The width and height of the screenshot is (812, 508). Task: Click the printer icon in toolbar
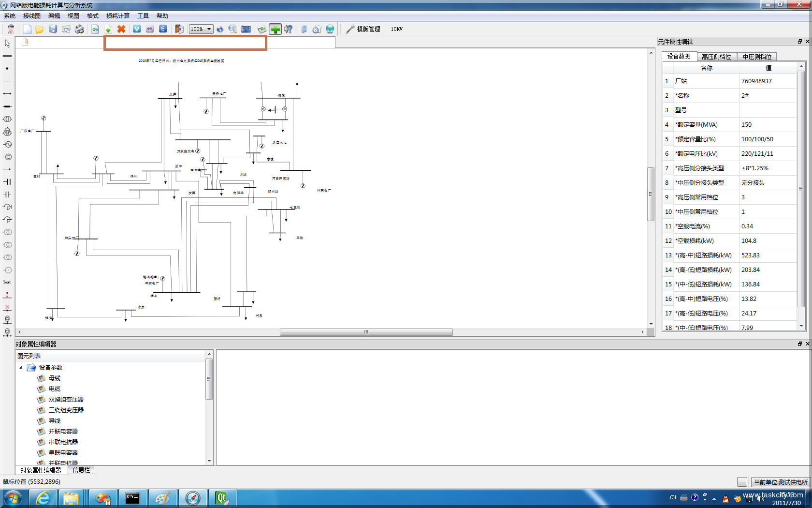pos(79,30)
